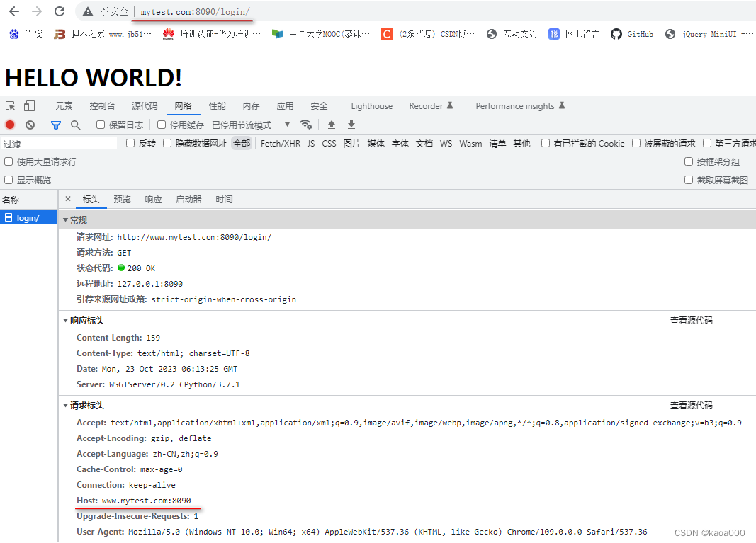The image size is (756, 543).
Task: Open the 预览 tab for the request
Action: (x=122, y=199)
